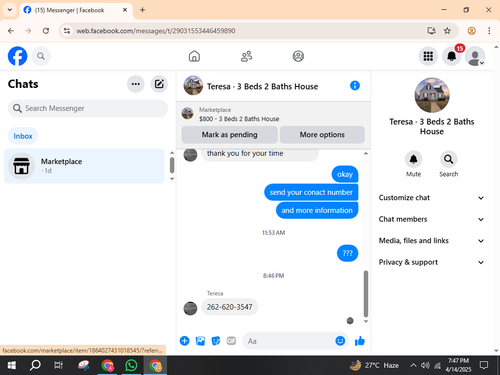This screenshot has width=500, height=375.
Task: Go back with browser back arrow
Action: [x=11, y=31]
